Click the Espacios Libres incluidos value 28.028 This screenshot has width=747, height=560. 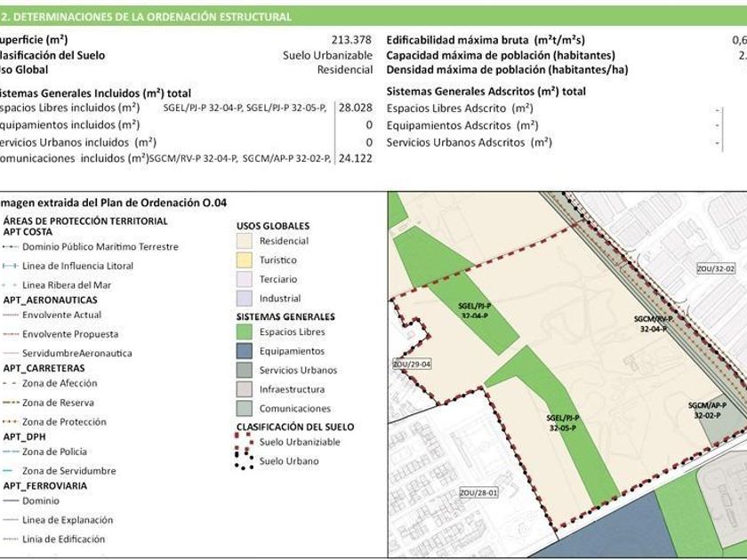tap(355, 108)
